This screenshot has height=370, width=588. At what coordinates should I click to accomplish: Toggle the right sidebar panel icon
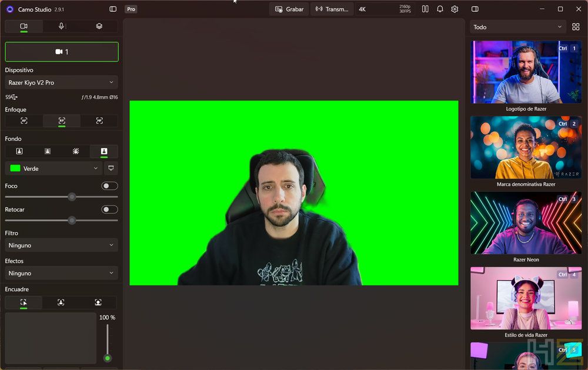(475, 9)
